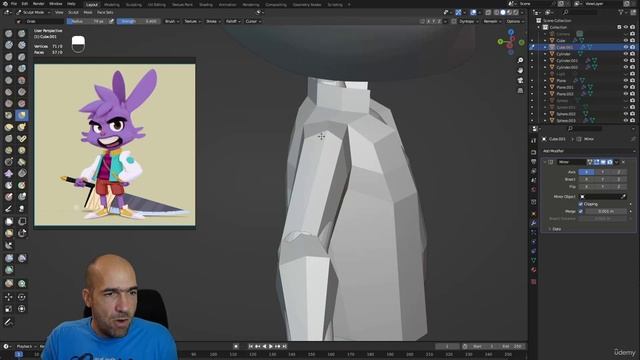The image size is (640, 360).
Task: Toggle Mirror Axis Y button
Action: pos(602,172)
